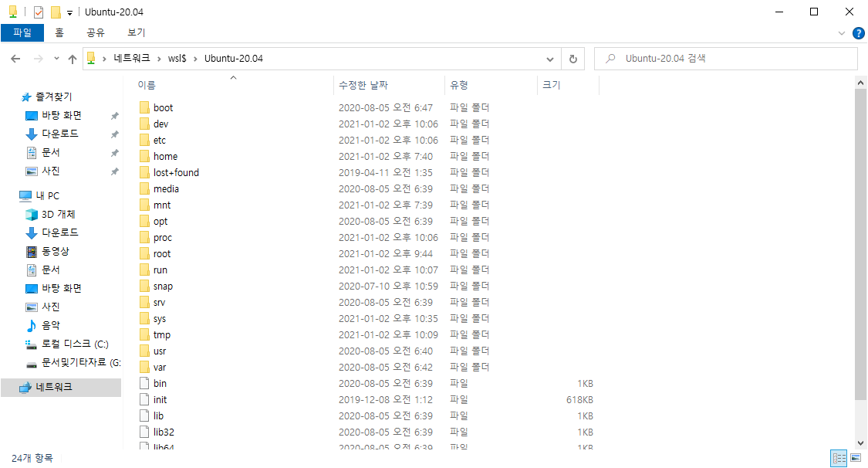Open 로컬 디스크 (C:) drive
This screenshot has height=468, width=868.
pos(74,344)
